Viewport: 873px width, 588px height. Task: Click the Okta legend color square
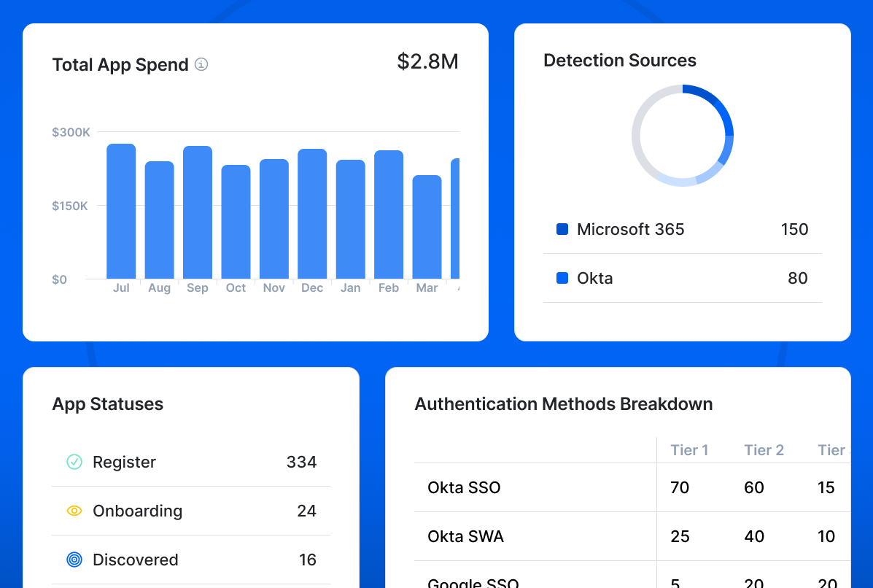tap(562, 278)
